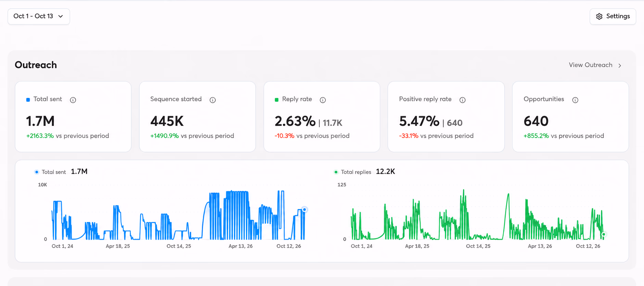The width and height of the screenshot is (644, 286).
Task: Click the Total replies chart legend label
Action: 356,172
